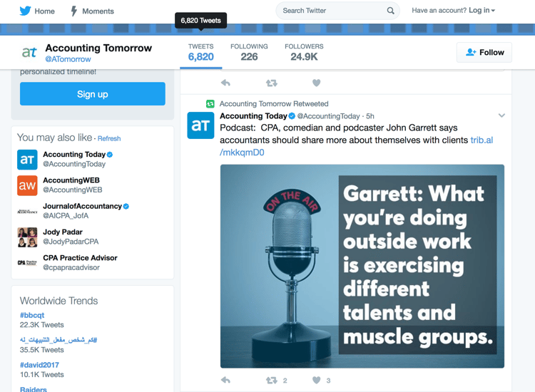Retweet the Accounting Today podcast tweet
Viewport: 535px width, 392px height.
point(271,380)
